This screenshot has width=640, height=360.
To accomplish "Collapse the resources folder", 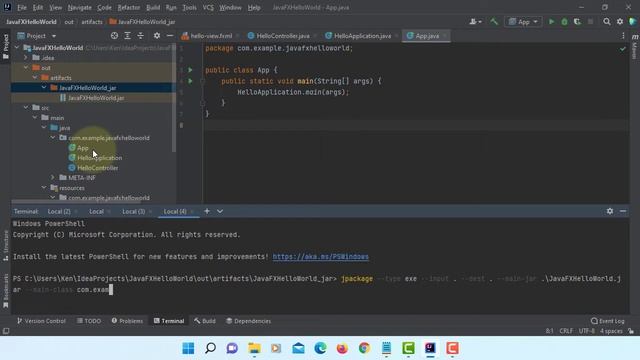I will click(x=44, y=188).
